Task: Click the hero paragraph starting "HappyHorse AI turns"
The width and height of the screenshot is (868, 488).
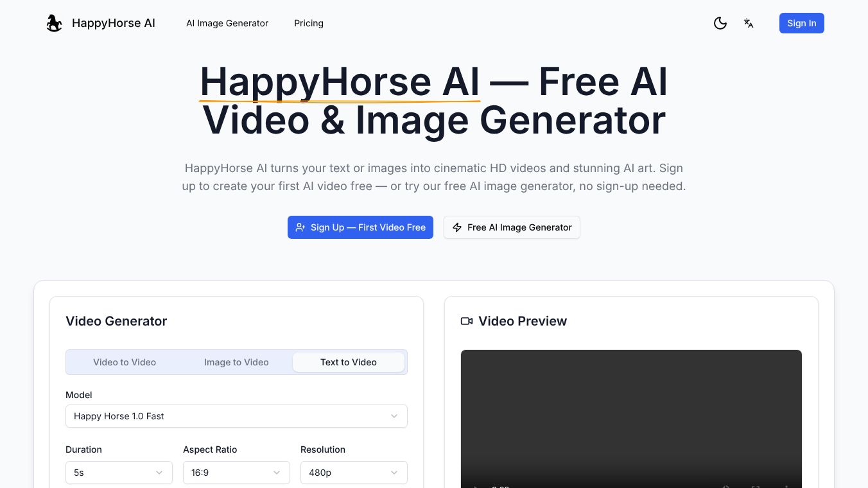Action: 434,177
